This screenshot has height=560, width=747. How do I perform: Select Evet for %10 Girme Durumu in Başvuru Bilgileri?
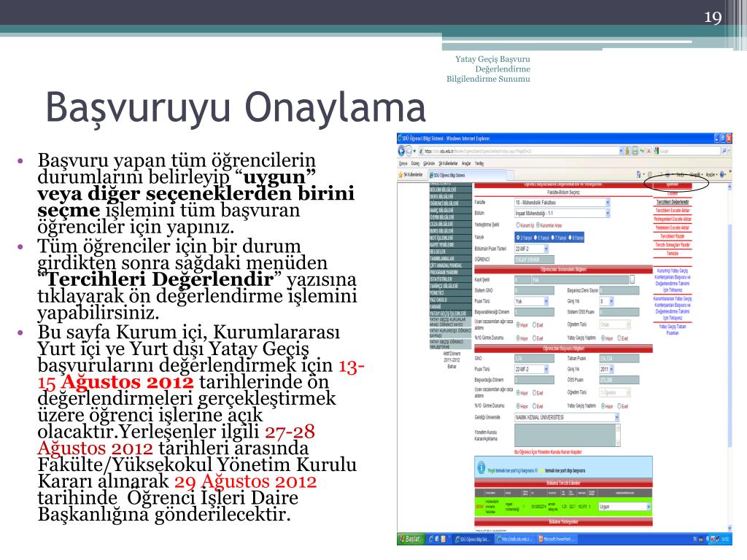click(535, 406)
